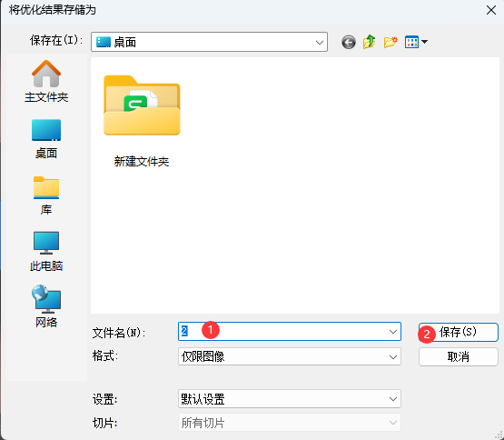Select 此电脑 in the sidebar

point(46,252)
